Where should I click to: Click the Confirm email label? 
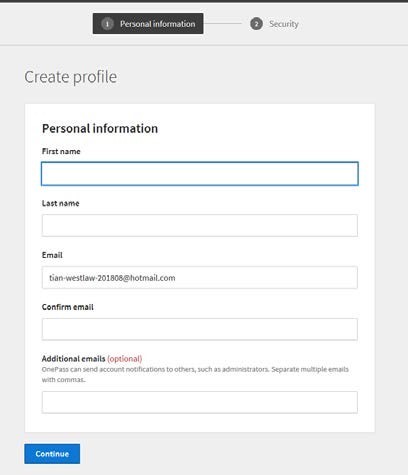pyautogui.click(x=68, y=307)
